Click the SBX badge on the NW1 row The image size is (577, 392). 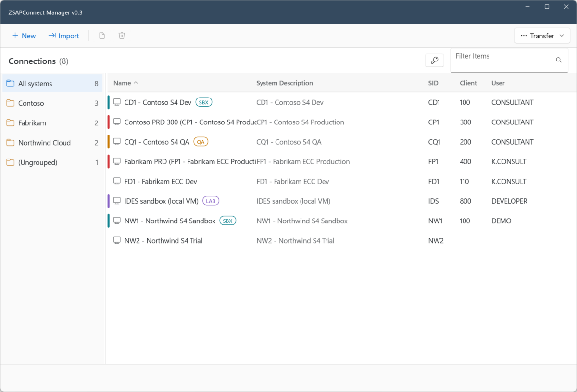click(x=228, y=220)
